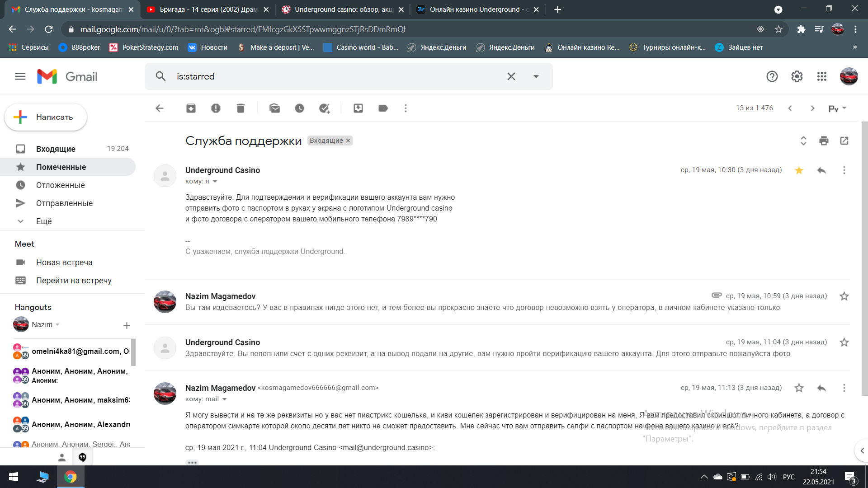Show search options dropdown arrow
868x488 pixels.
tap(536, 76)
